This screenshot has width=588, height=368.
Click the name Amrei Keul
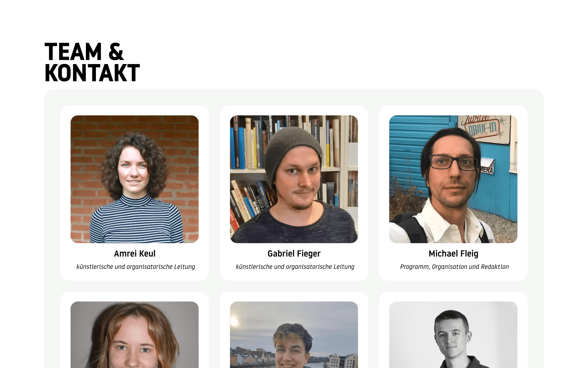click(x=135, y=254)
